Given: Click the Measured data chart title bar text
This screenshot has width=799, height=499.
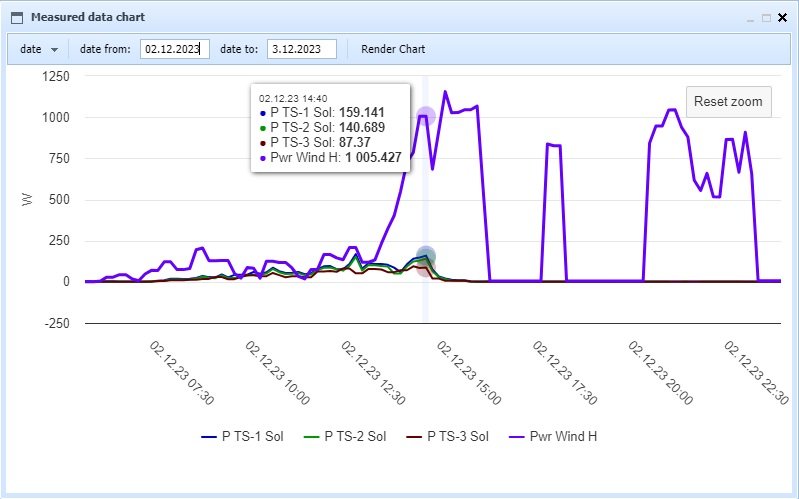Looking at the screenshot, I should point(87,17).
